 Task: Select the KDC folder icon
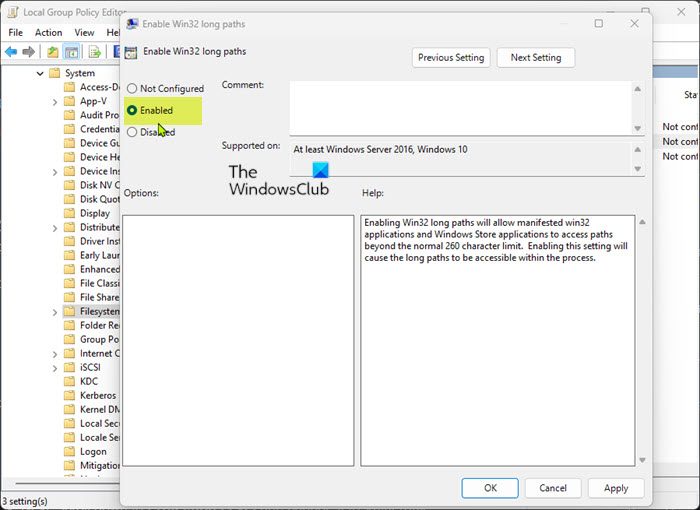pyautogui.click(x=69, y=381)
